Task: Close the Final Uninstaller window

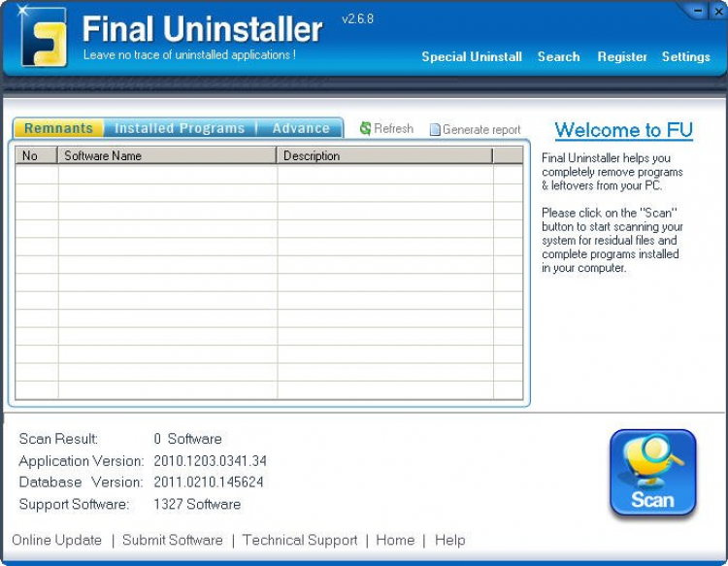Action: (x=717, y=11)
